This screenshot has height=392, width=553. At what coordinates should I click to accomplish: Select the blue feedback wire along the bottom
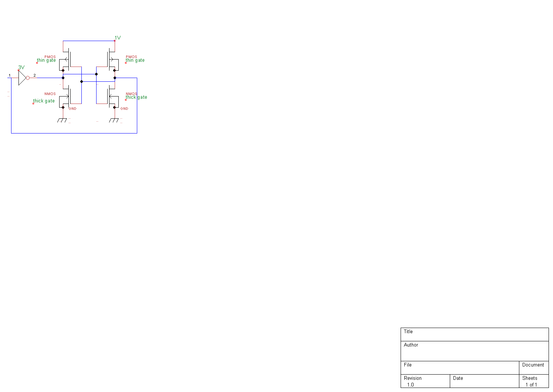[74, 133]
